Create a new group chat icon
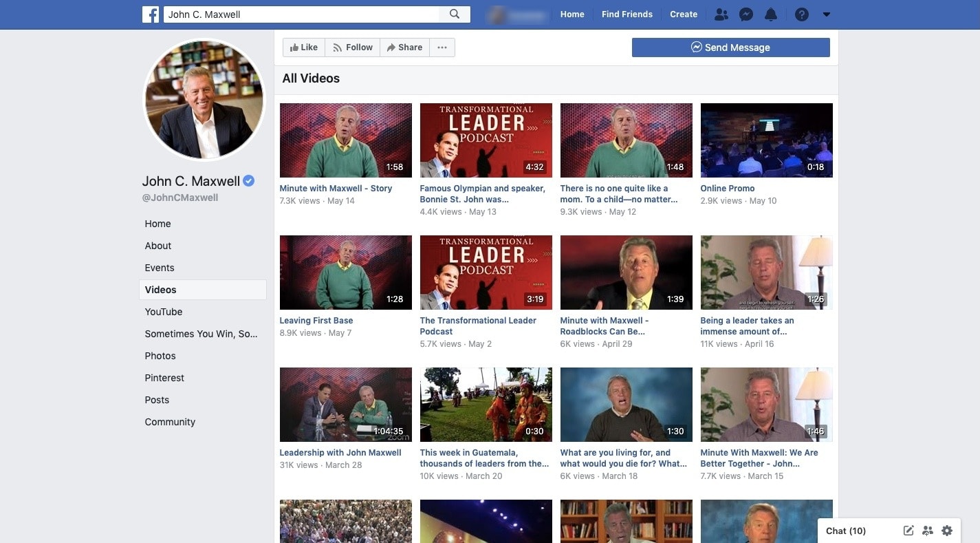This screenshot has height=543, width=980. tap(928, 531)
